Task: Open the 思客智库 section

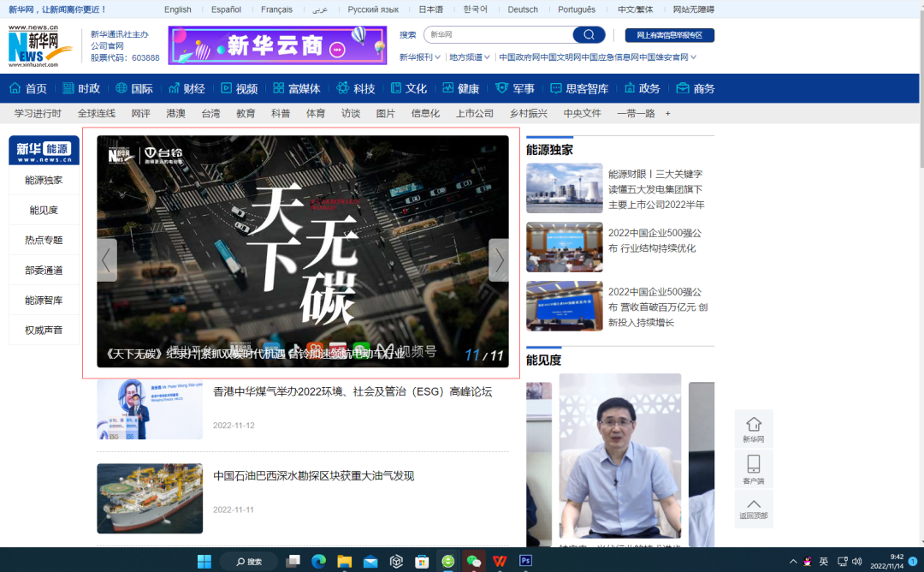Action: [x=579, y=88]
